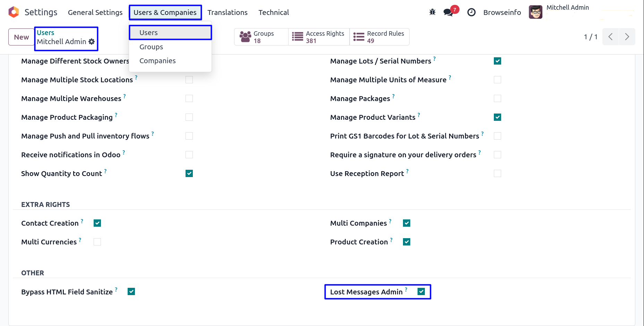Click the help tooltip next to Multi Currencies

pyautogui.click(x=80, y=240)
